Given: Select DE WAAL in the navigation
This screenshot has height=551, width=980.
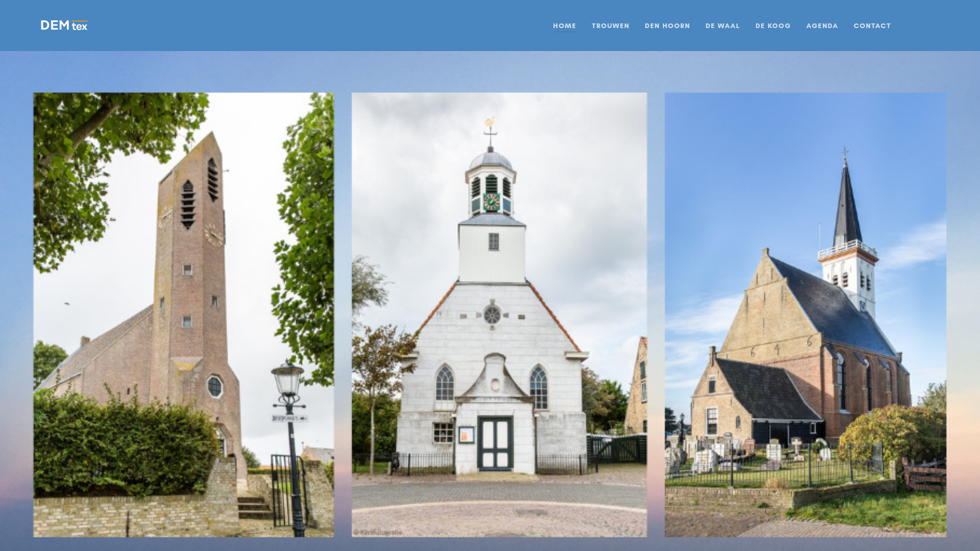Looking at the screenshot, I should coord(722,26).
